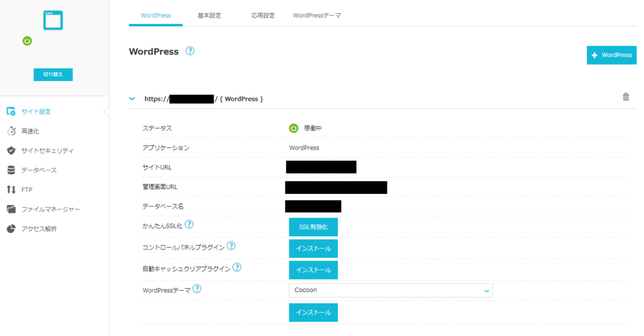Viewport: 644px width, 336px height.
Task: Click the アプリケーション label
Action: pyautogui.click(x=166, y=147)
